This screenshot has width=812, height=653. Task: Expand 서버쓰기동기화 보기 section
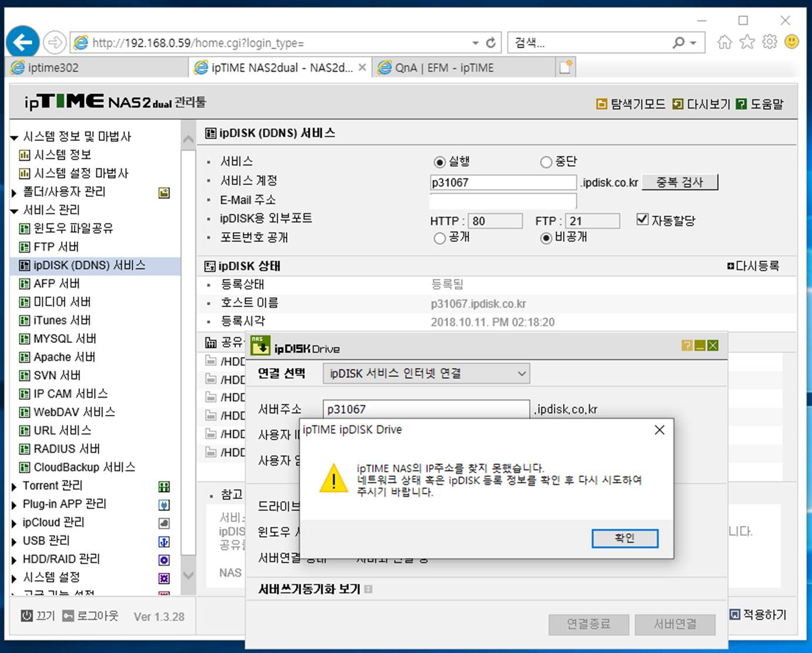(x=368, y=589)
